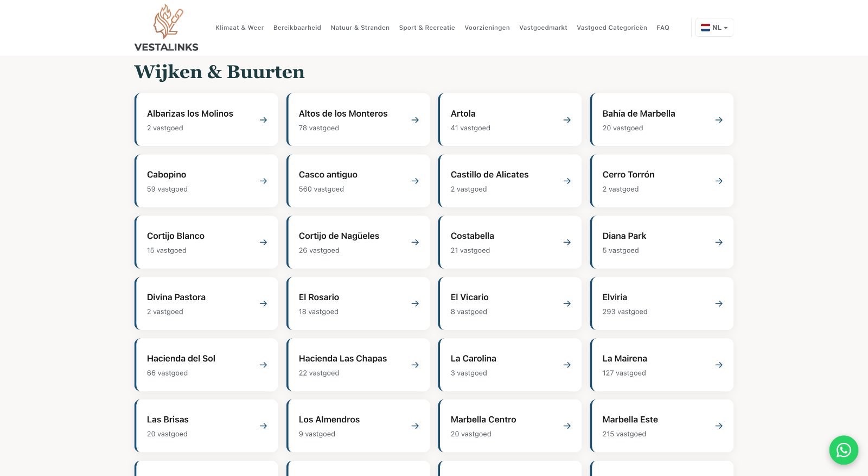Click the "26 vastgoed" count text
Viewport: 868px width, 476px height.
319,250
